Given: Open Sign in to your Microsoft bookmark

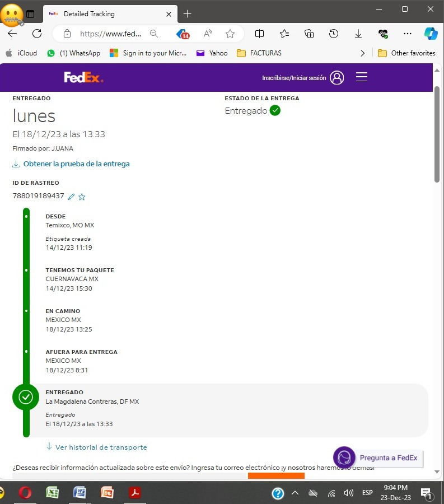Looking at the screenshot, I should (x=148, y=53).
